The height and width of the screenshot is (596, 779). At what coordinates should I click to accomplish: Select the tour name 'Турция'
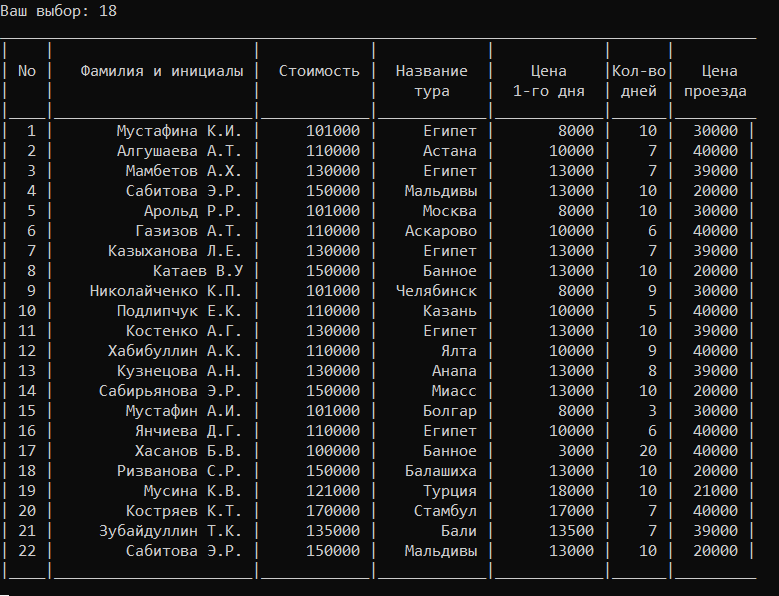[450, 491]
